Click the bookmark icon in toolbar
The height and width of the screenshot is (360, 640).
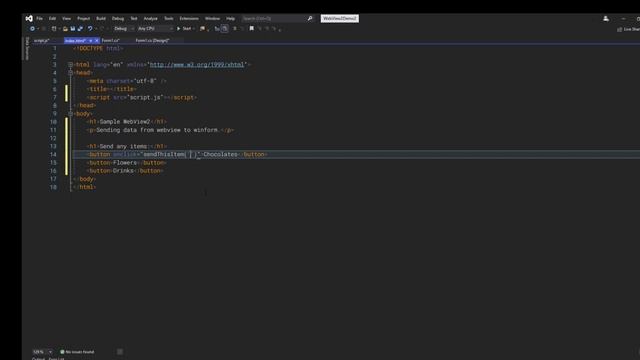click(251, 29)
